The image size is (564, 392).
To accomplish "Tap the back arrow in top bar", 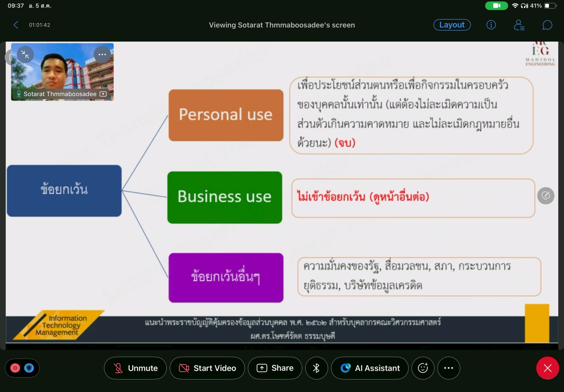I will tap(16, 25).
